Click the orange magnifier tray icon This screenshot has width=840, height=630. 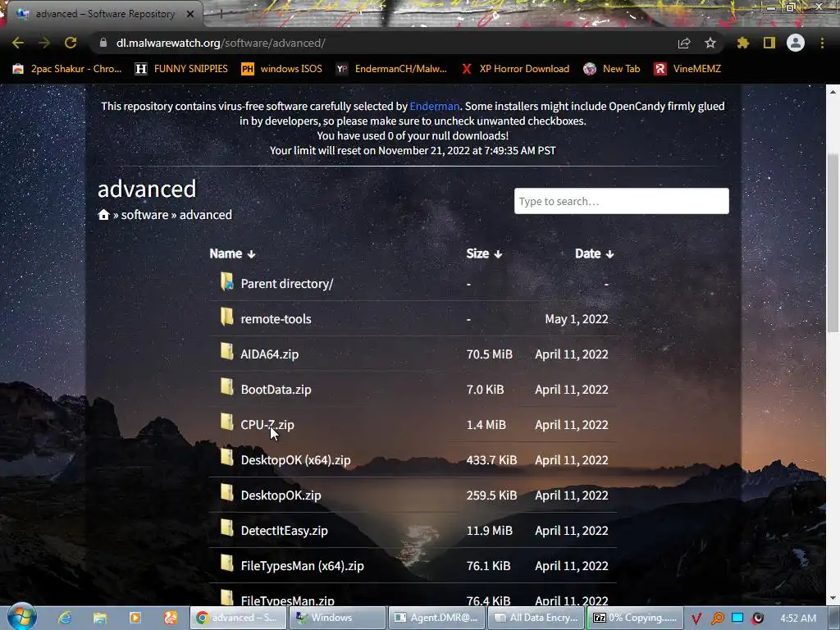717,619
